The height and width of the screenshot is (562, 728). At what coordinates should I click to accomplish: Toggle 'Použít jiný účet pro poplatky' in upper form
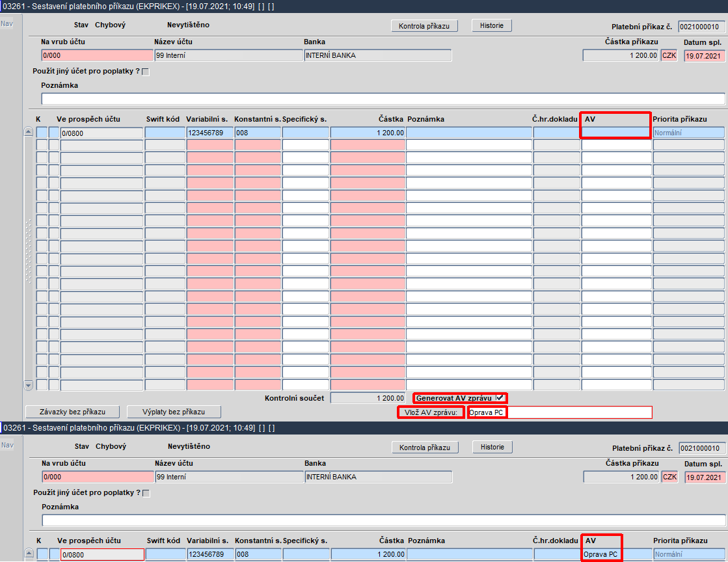[146, 72]
